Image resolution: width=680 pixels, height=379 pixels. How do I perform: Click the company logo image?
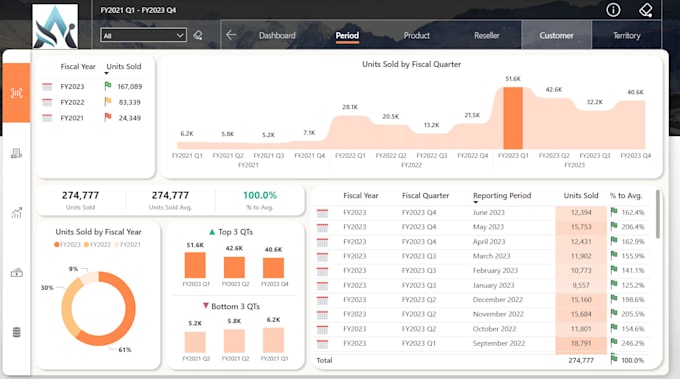55,26
